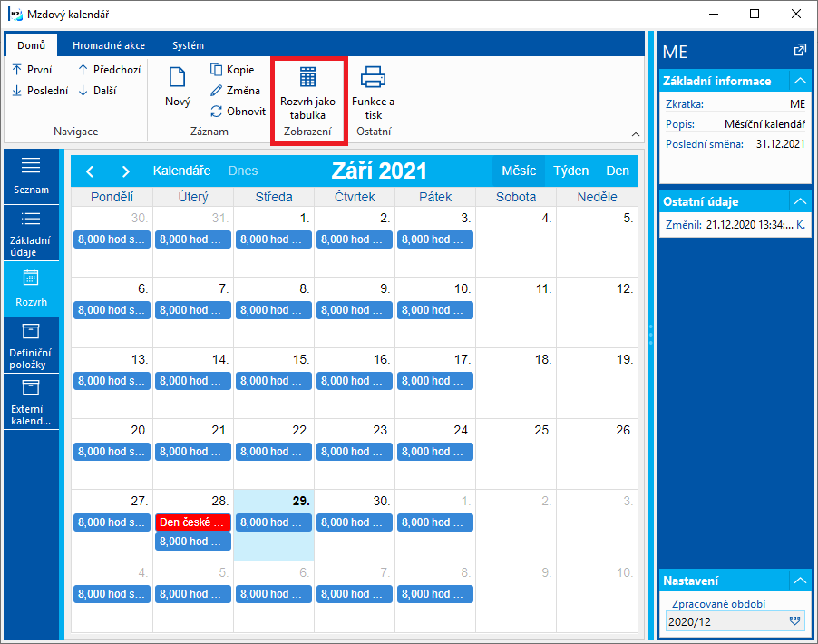The image size is (818, 644).
Task: Click the Popis value Měsíční kalendář
Action: point(764,124)
